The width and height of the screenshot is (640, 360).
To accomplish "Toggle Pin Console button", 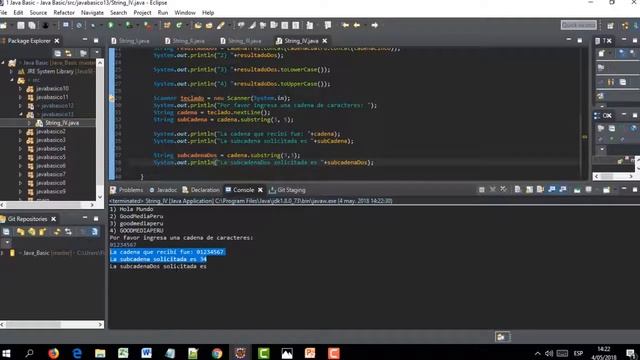I will (577, 190).
